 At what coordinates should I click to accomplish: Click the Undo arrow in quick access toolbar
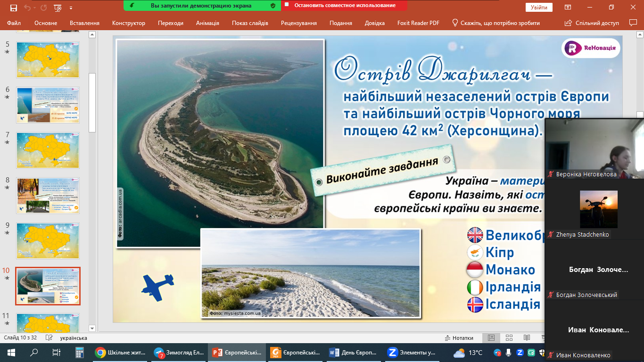coord(27,8)
